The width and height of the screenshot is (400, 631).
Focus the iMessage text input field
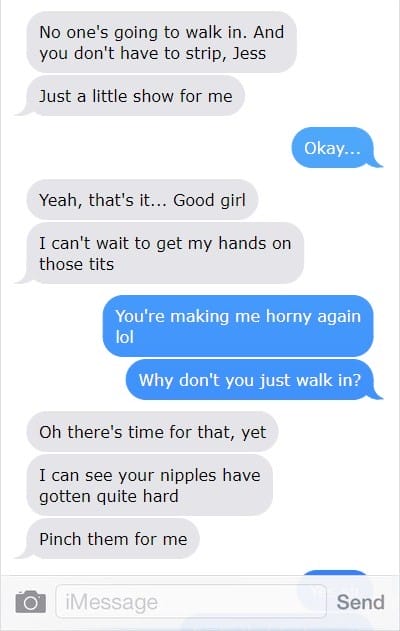click(x=191, y=602)
